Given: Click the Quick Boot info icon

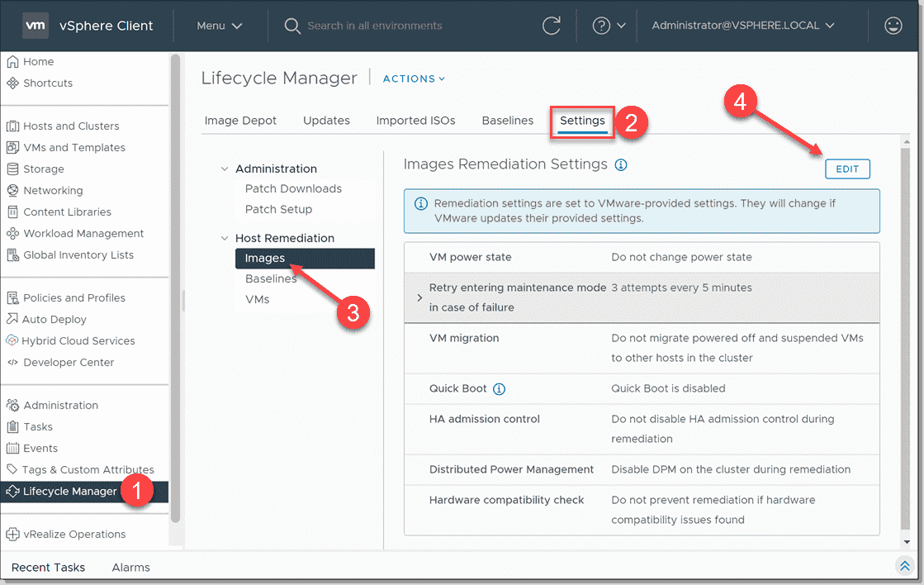Looking at the screenshot, I should click(x=499, y=388).
